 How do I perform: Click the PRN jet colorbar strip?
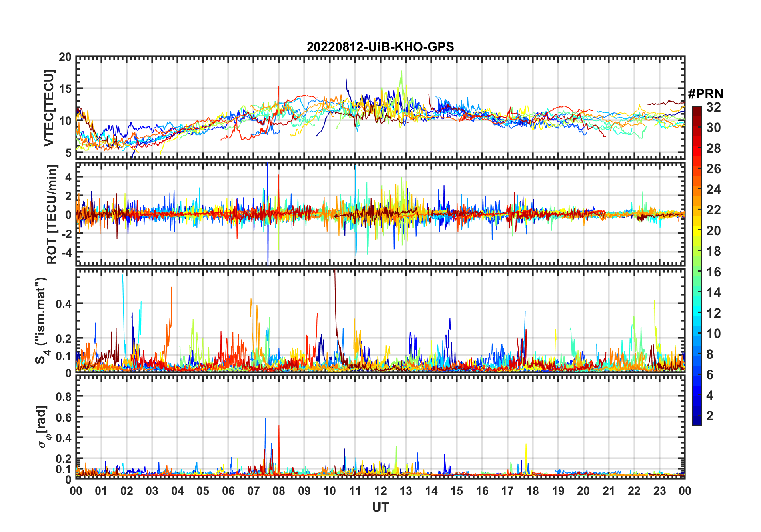tap(697, 266)
